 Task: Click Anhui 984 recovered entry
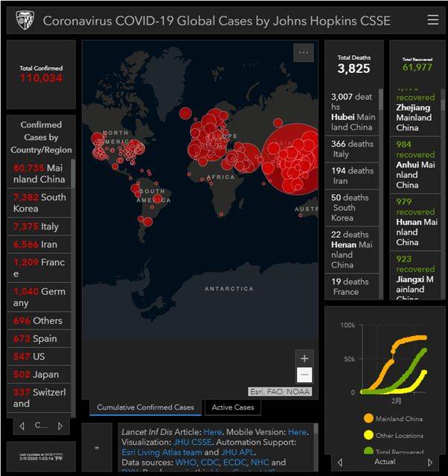[415, 165]
